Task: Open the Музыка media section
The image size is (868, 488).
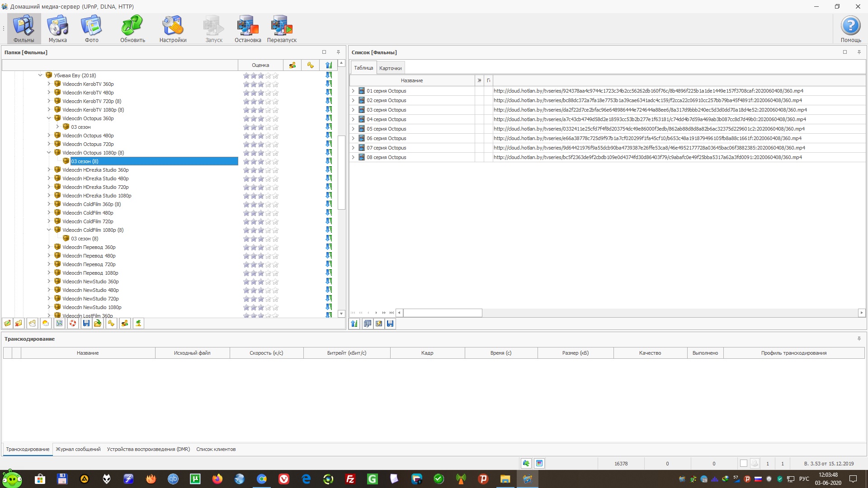Action: point(58,28)
